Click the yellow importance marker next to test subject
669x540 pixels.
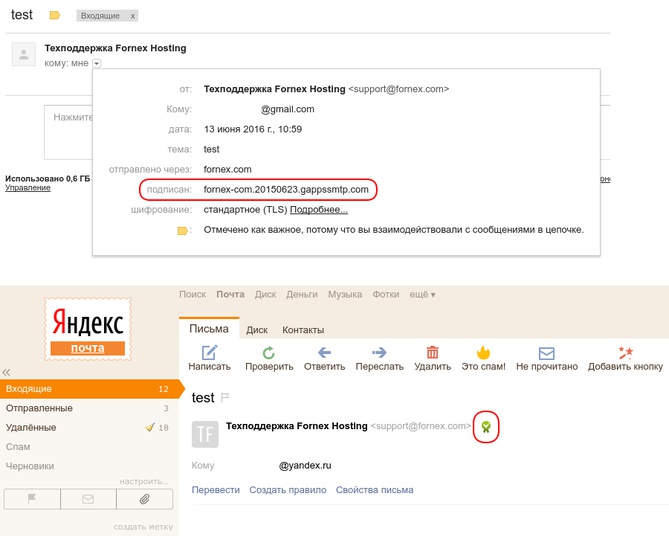coord(55,16)
